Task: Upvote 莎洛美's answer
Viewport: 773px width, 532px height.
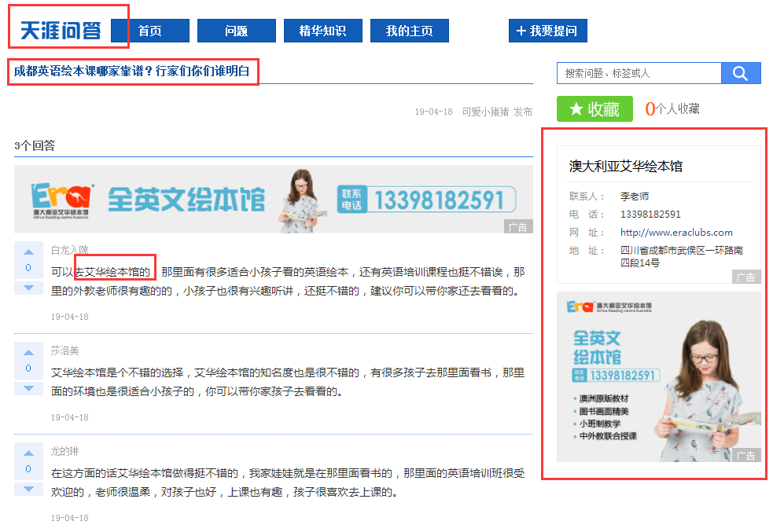Action: click(x=28, y=352)
